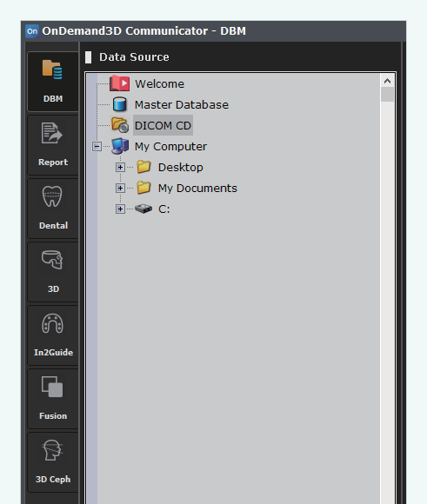Open the 3D skull module
The width and height of the screenshot is (427, 504).
tap(53, 272)
